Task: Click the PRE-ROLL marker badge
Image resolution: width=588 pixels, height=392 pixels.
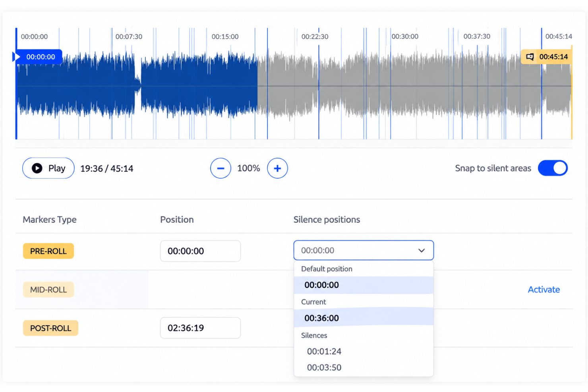Action: coord(48,251)
